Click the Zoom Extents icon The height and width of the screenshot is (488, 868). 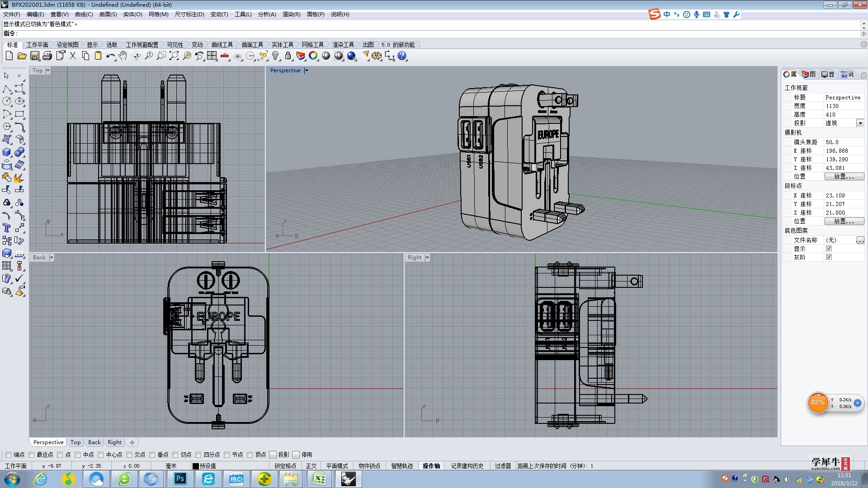point(174,56)
